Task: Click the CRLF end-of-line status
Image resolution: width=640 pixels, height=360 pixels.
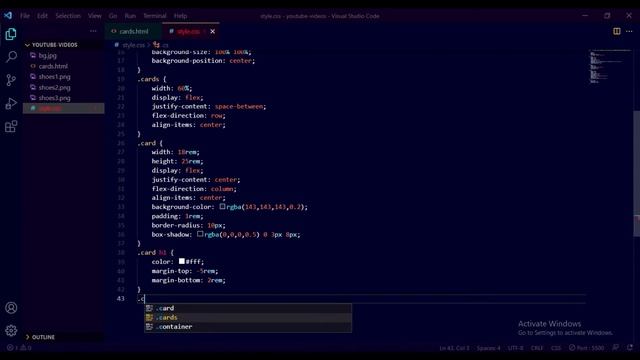Action: click(537, 348)
